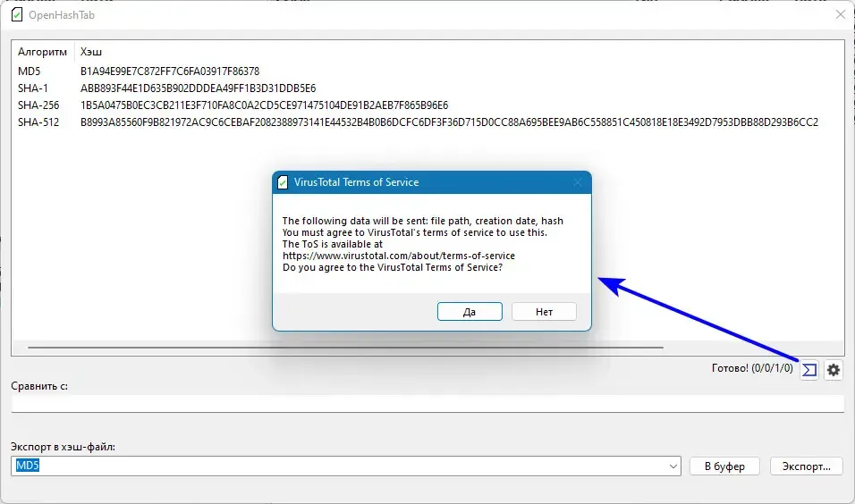The width and height of the screenshot is (855, 504).
Task: Expand the MD5 export format dropdown
Action: [x=673, y=466]
